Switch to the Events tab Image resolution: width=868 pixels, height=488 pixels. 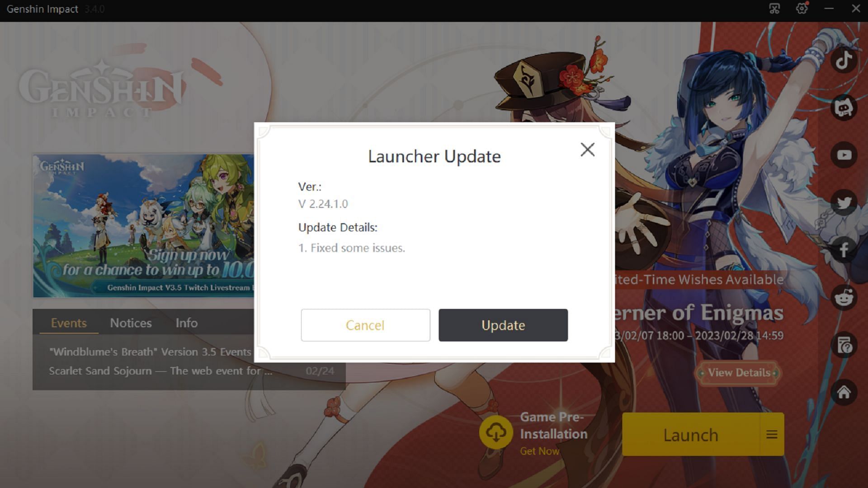point(69,322)
